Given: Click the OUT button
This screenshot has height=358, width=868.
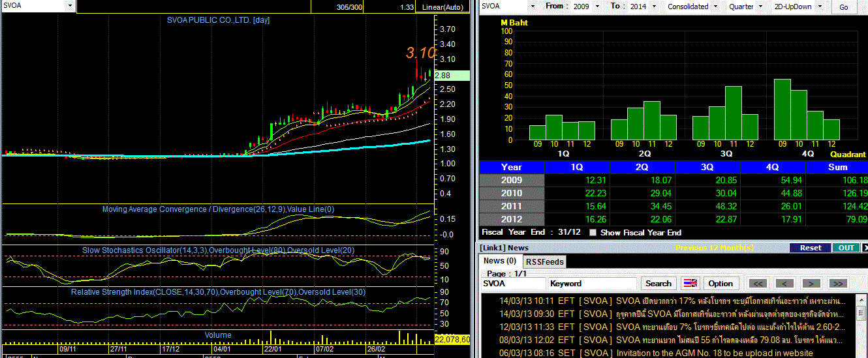Looking at the screenshot, I should point(846,248).
